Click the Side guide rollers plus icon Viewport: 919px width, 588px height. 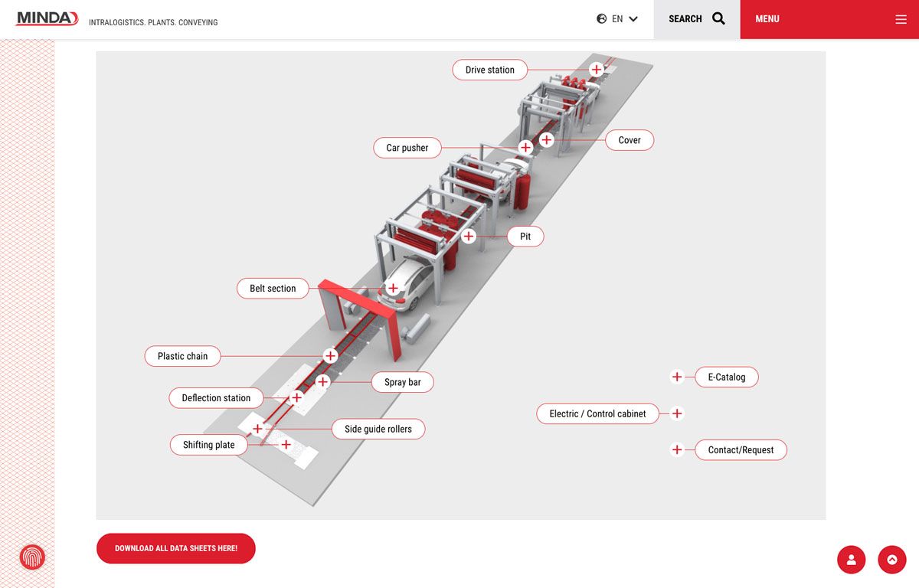(258, 429)
